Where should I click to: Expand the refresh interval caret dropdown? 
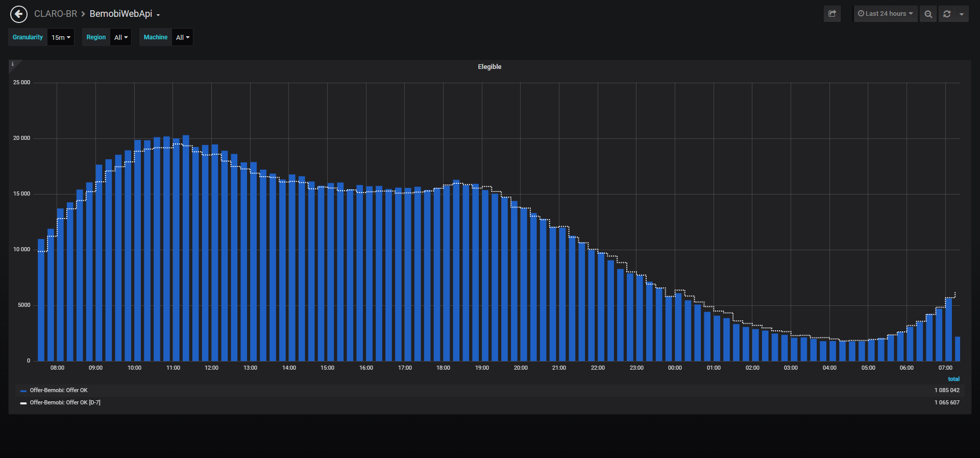tap(962, 14)
